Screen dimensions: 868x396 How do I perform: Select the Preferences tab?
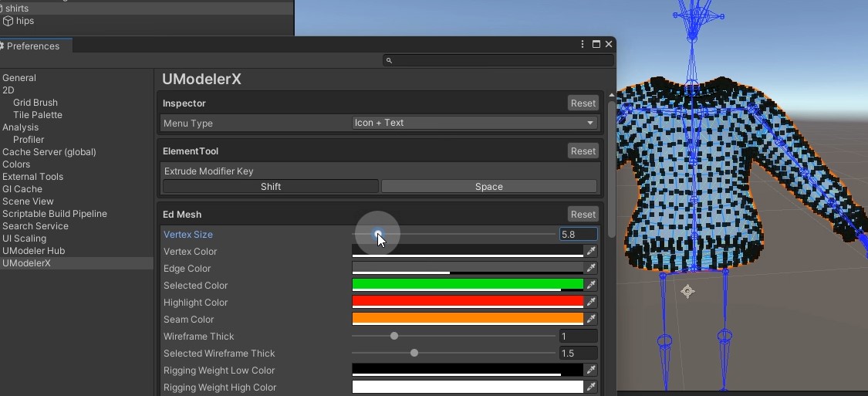pos(35,46)
